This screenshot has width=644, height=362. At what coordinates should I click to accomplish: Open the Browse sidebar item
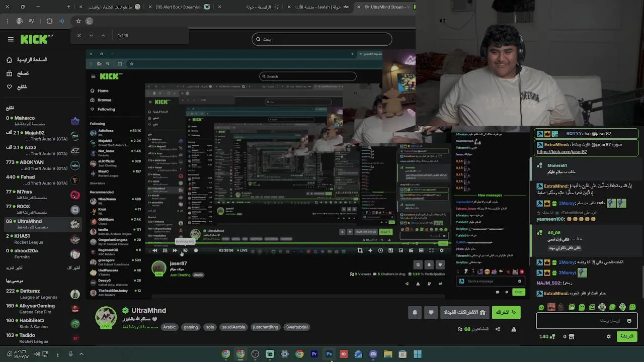[x=18, y=73]
